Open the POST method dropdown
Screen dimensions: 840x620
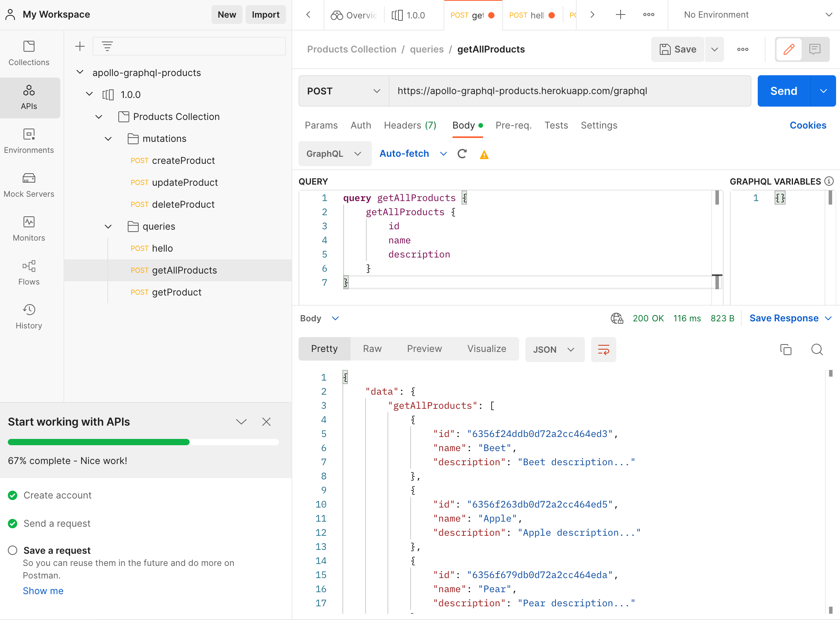click(343, 91)
